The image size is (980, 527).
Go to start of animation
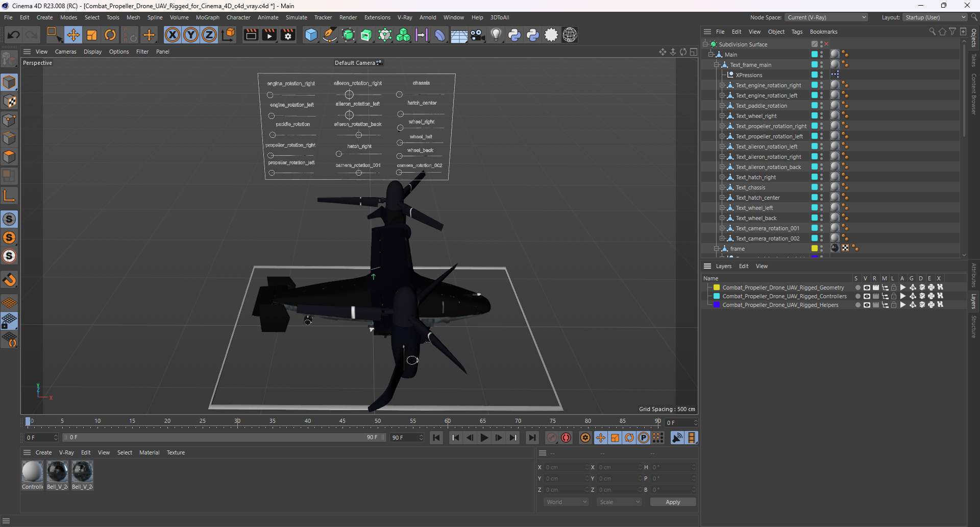click(x=436, y=438)
